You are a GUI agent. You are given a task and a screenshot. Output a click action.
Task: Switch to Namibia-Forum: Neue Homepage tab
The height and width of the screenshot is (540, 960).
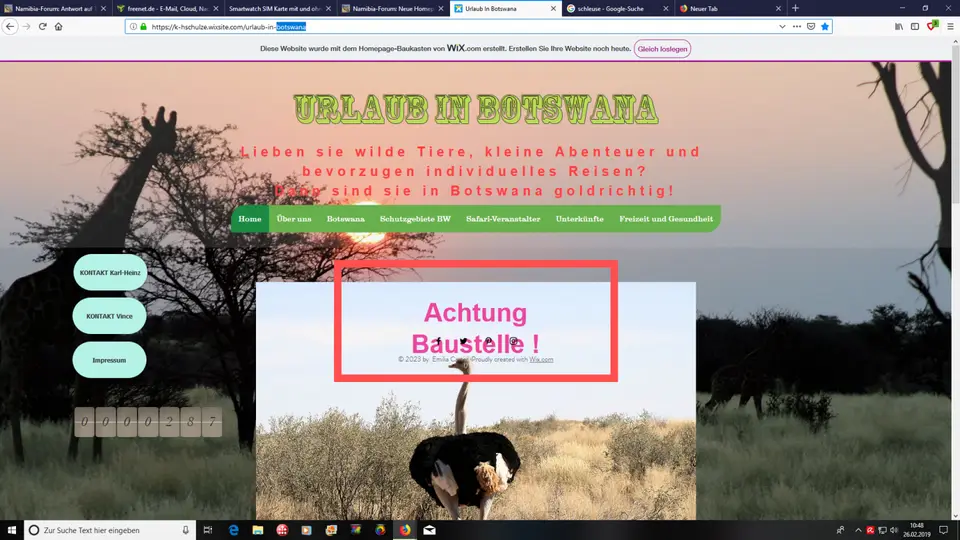pos(393,9)
